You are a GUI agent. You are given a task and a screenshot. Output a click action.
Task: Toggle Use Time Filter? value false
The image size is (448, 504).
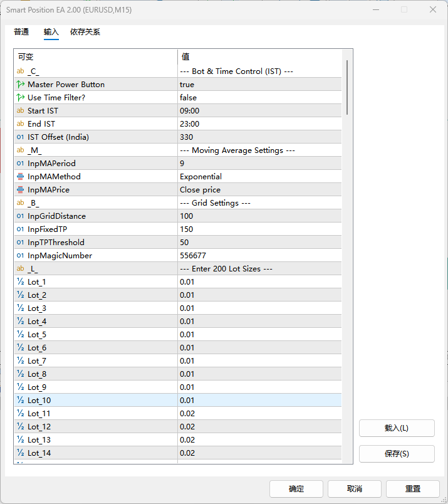coord(259,97)
